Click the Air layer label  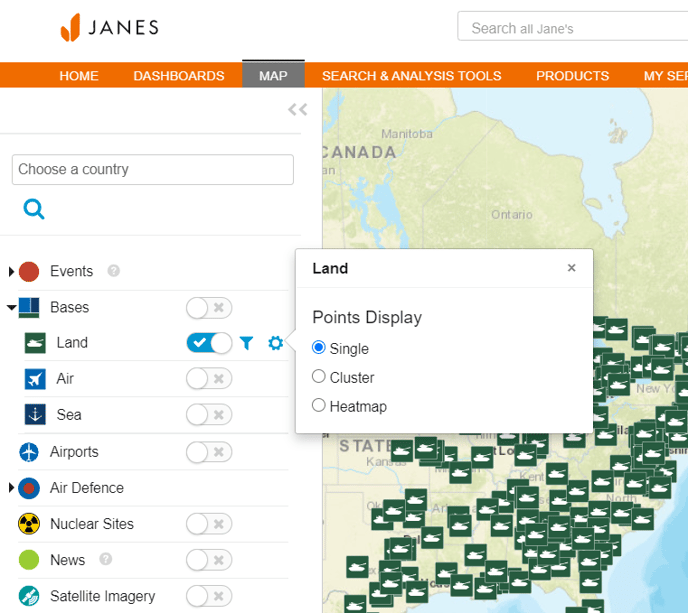point(65,379)
